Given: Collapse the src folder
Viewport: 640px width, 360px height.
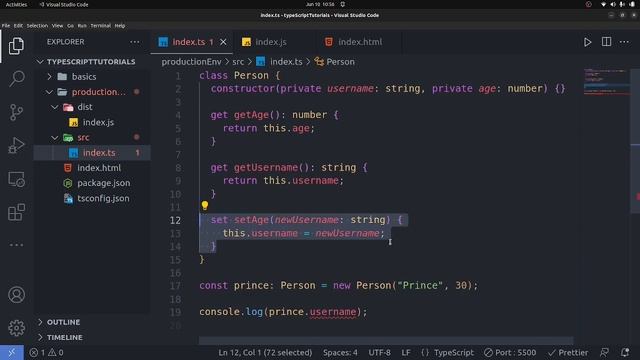Looking at the screenshot, I should click(83, 138).
